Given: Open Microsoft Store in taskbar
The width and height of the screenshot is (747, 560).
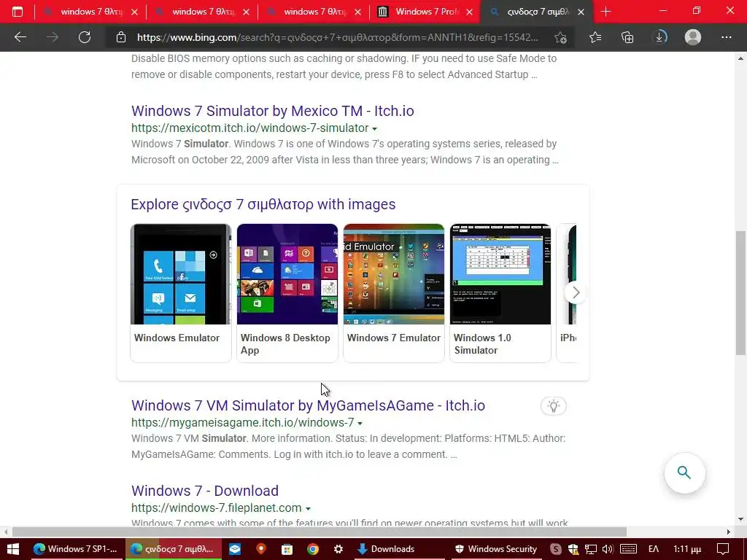Looking at the screenshot, I should (x=286, y=549).
